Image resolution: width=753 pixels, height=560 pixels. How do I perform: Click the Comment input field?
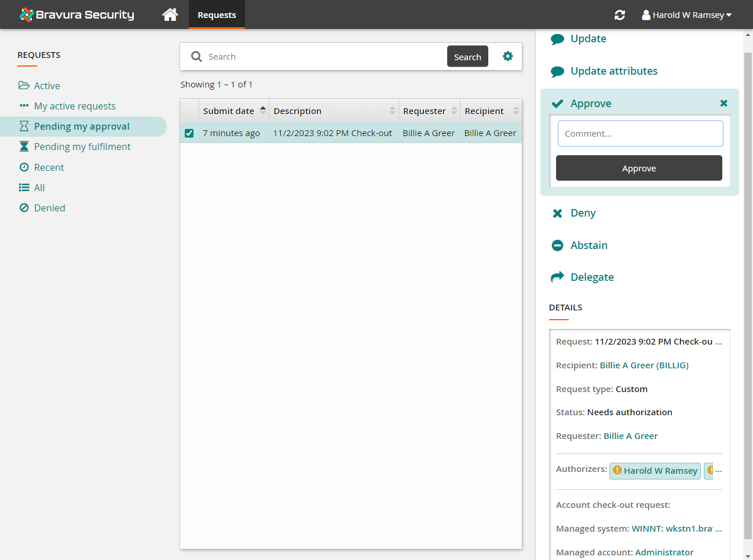coord(640,134)
